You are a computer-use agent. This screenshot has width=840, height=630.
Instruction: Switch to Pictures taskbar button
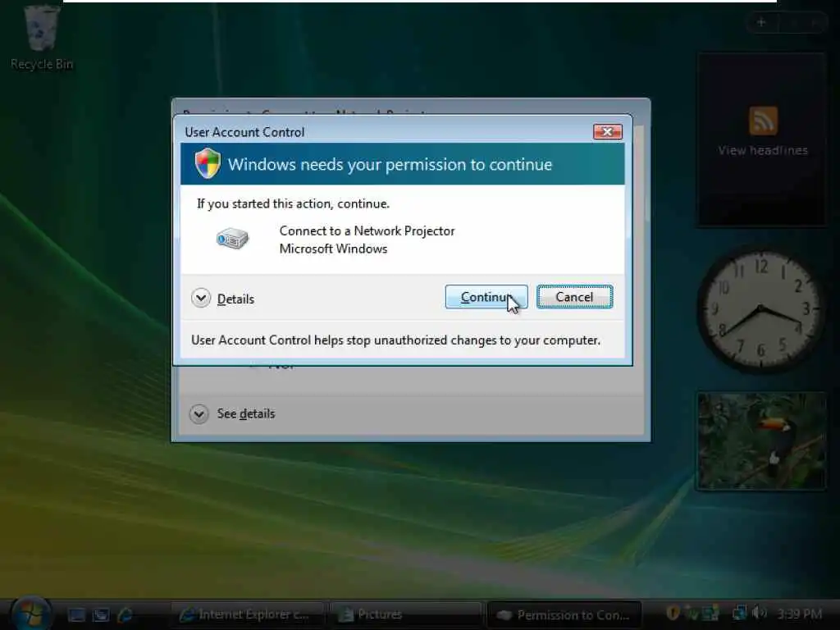pyautogui.click(x=406, y=614)
